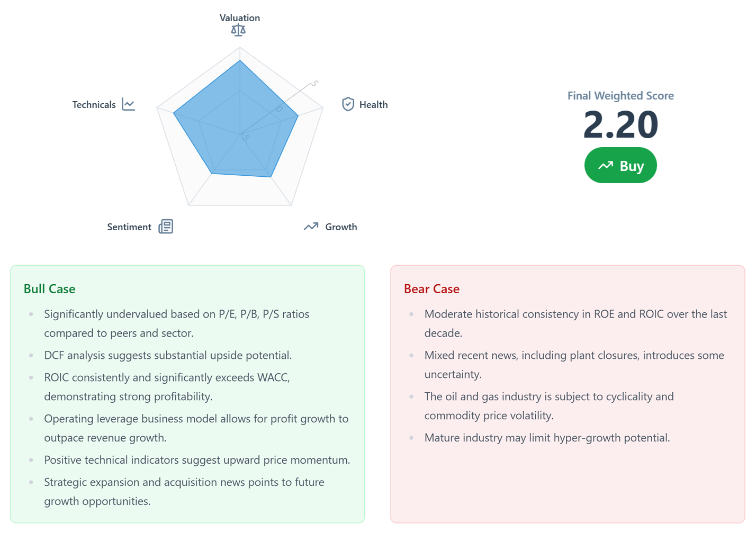Select the Health axis label
This screenshot has width=756, height=533.
(373, 105)
